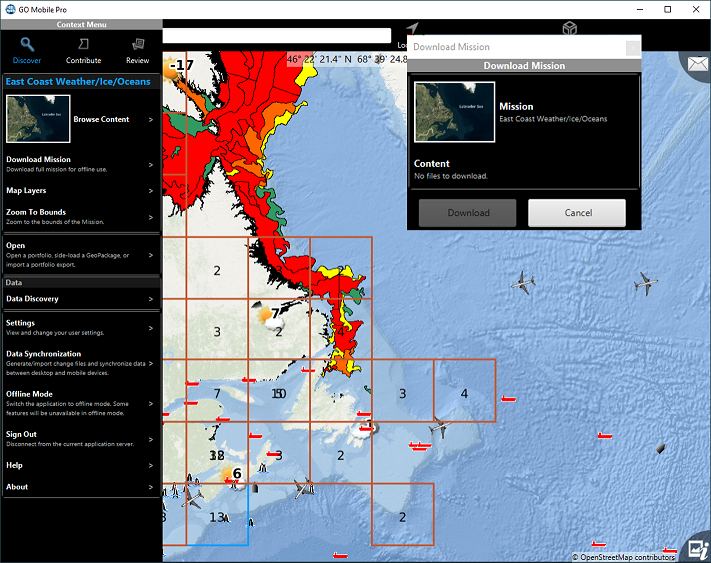
Task: Click the 'Data' section header in sidebar
Action: [x=14, y=282]
